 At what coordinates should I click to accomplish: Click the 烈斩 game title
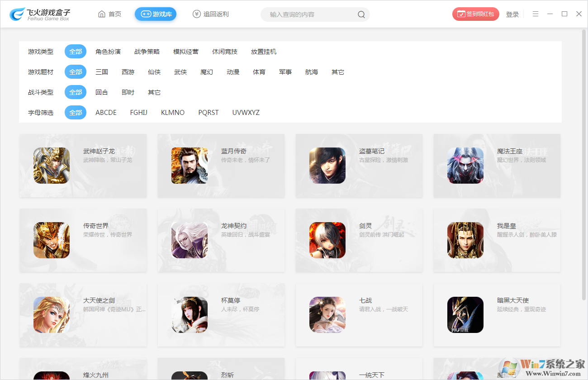click(228, 375)
